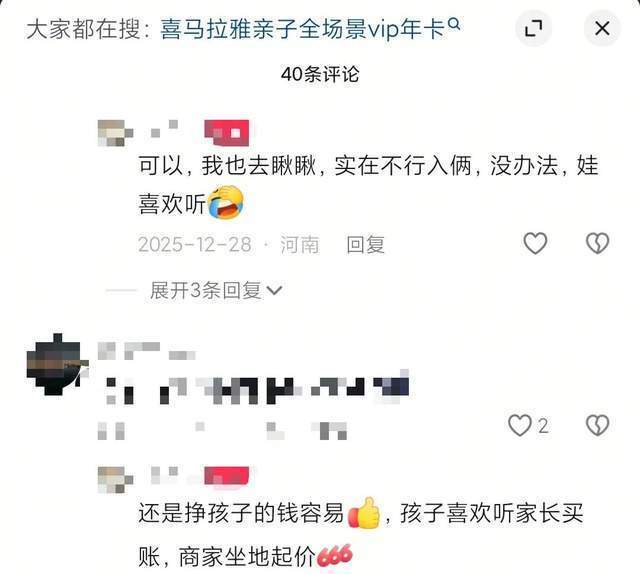The image size is (640, 574).
Task: Open the pixelated dark profile avatar
Action: 57,364
